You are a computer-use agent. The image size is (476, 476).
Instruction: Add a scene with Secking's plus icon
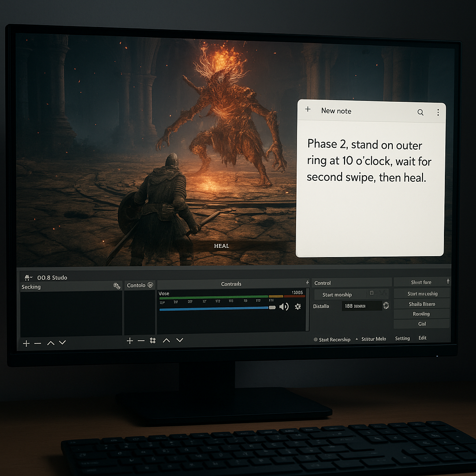26,344
